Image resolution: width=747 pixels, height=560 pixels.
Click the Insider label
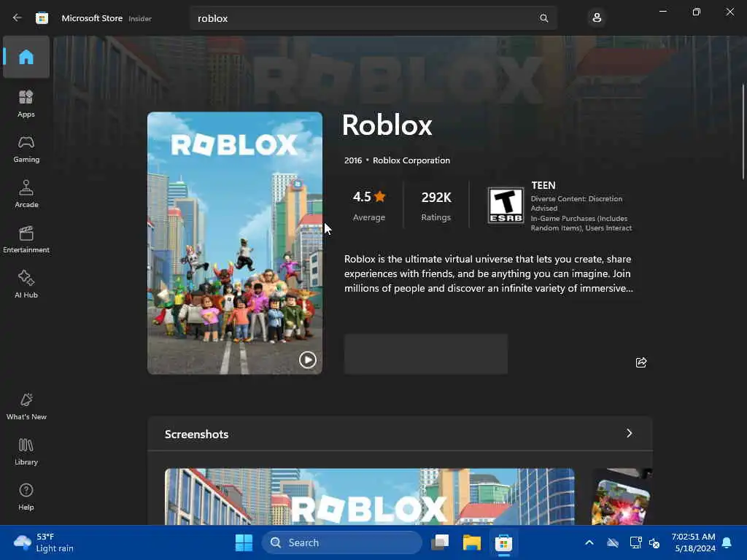(x=140, y=18)
